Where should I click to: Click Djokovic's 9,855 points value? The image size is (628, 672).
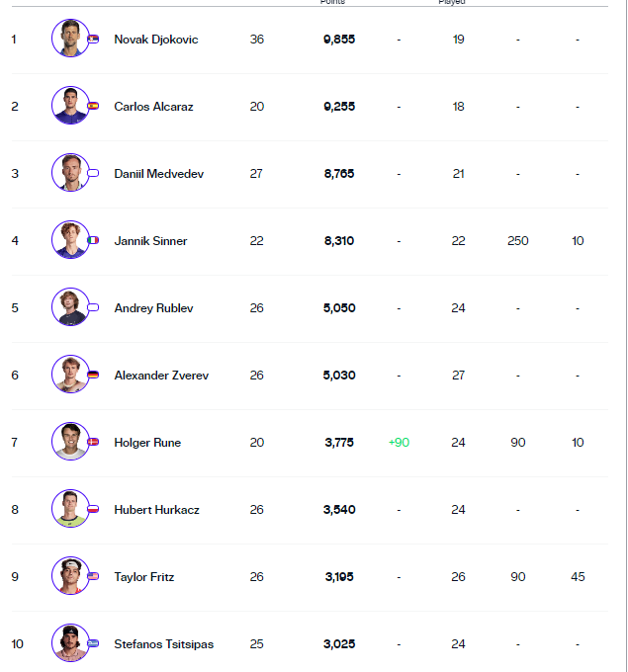pos(339,40)
